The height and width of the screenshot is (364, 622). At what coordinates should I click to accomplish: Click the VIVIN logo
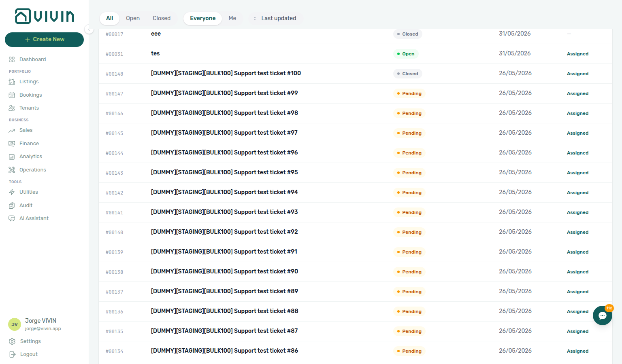point(45,16)
